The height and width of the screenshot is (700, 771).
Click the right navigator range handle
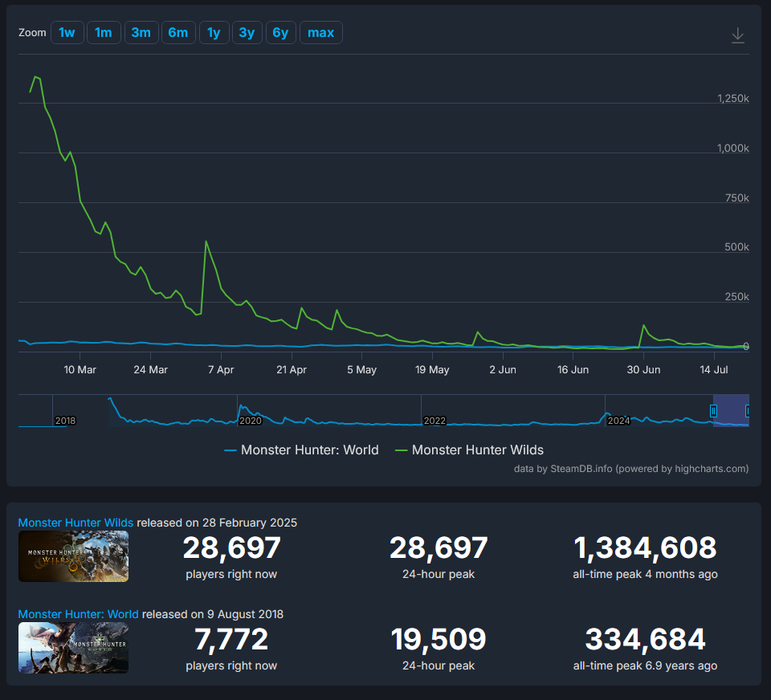(x=748, y=410)
